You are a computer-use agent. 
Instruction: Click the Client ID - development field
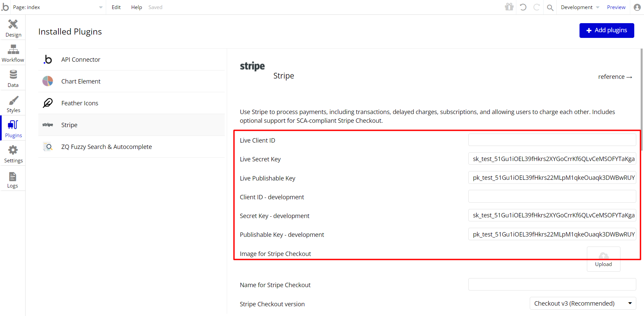pos(552,196)
